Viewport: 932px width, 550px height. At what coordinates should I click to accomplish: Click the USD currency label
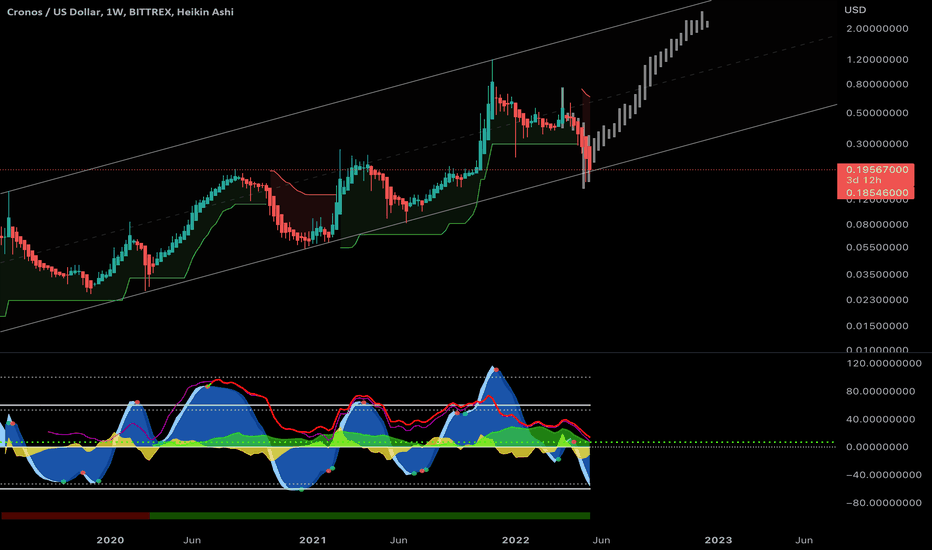(x=855, y=10)
